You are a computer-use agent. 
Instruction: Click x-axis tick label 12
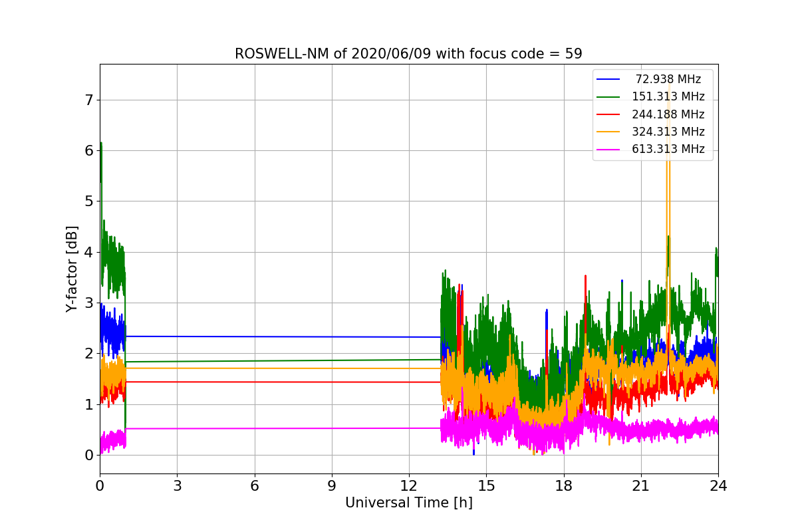(409, 486)
